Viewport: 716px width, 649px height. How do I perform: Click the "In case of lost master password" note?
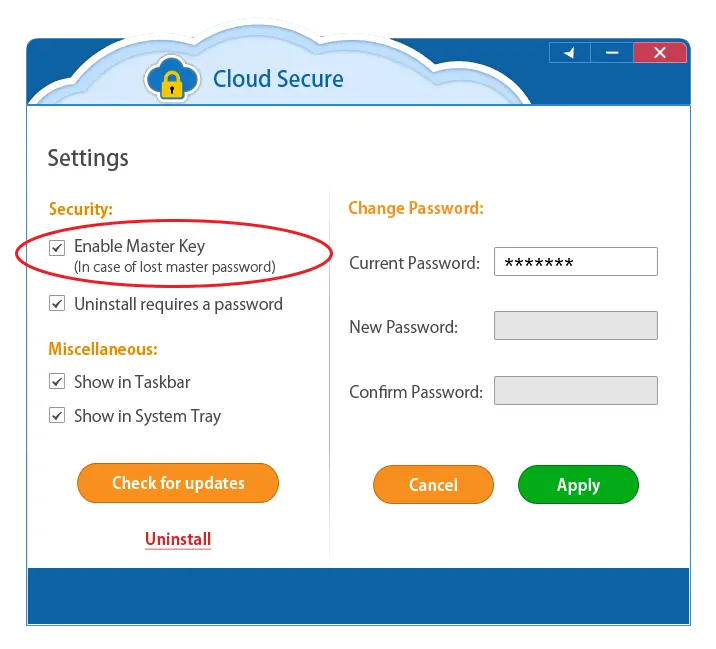[x=175, y=267]
